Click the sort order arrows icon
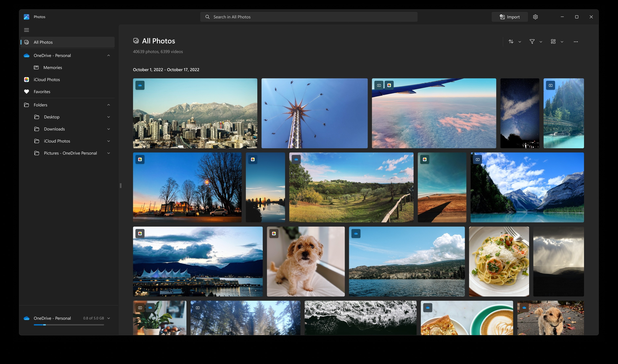618x364 pixels. point(511,42)
